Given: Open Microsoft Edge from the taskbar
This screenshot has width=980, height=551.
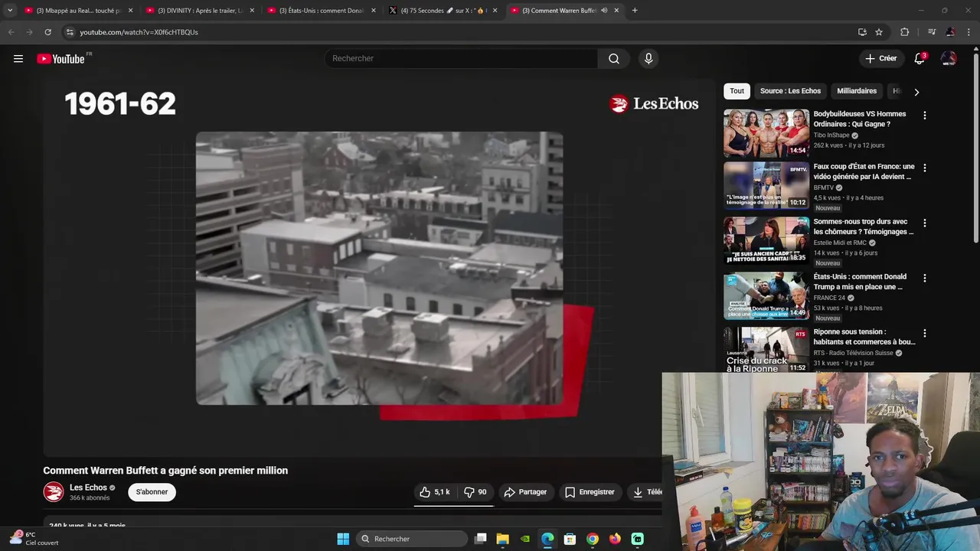Looking at the screenshot, I should point(547,539).
